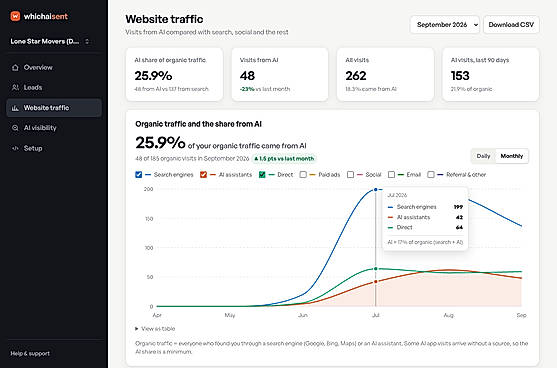Open the Lone Star Movers account selector
The height and width of the screenshot is (368, 557).
(x=50, y=42)
